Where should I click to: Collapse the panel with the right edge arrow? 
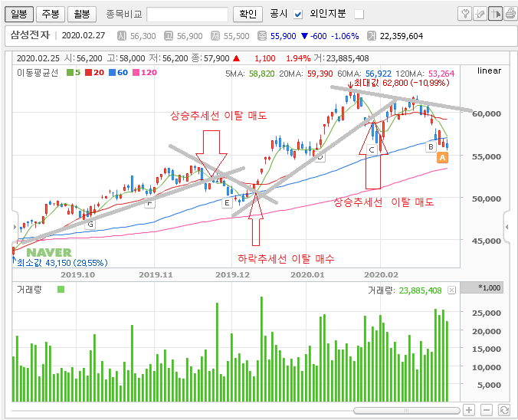507,227
